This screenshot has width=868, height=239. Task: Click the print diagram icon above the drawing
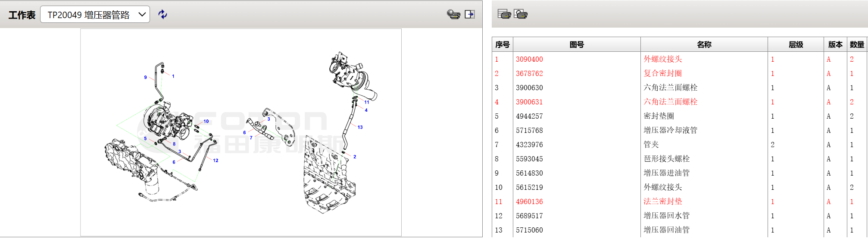(x=453, y=14)
